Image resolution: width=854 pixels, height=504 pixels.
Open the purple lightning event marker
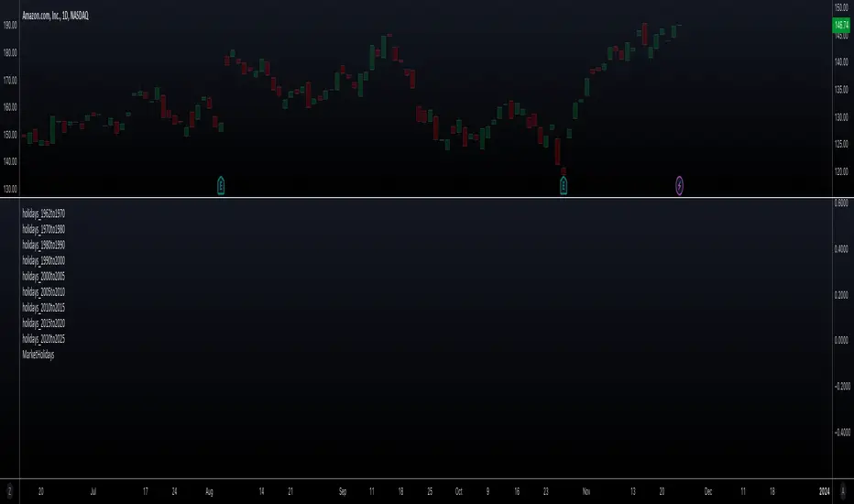point(679,186)
